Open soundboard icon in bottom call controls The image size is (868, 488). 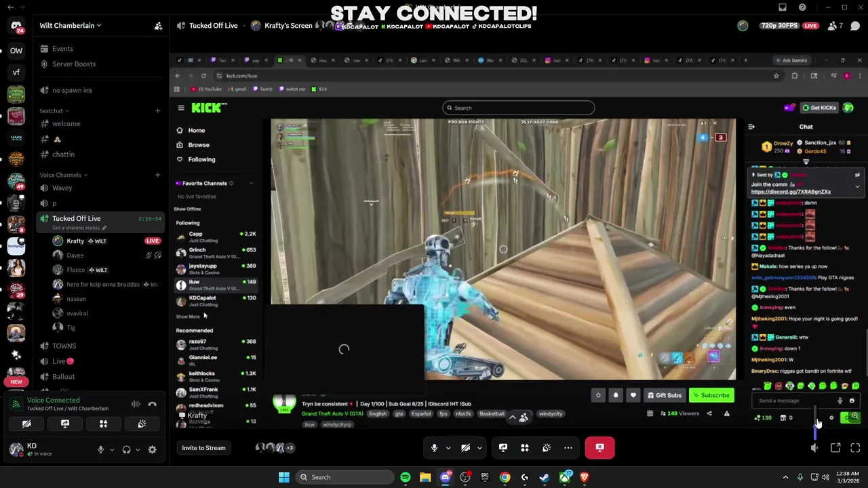click(x=547, y=447)
